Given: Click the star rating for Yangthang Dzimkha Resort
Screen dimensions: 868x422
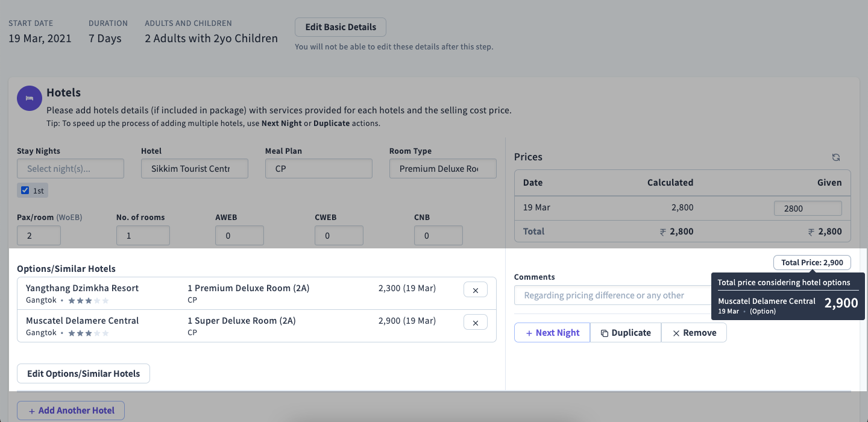Looking at the screenshot, I should (x=88, y=300).
